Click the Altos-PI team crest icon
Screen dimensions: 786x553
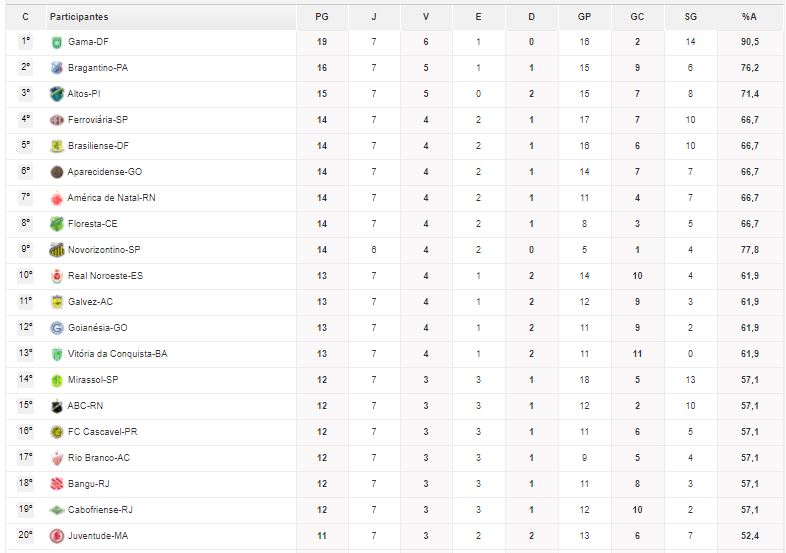[57, 94]
